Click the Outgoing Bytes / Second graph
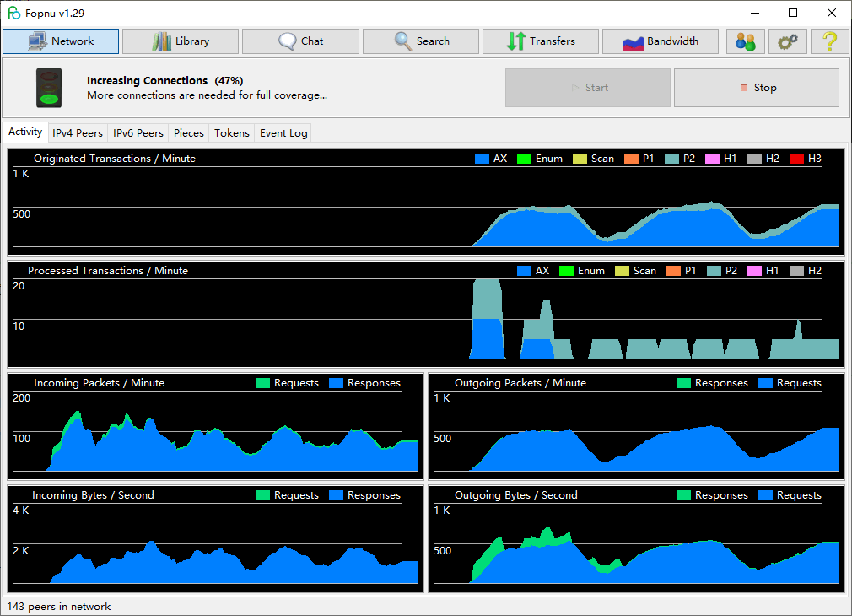852x616 pixels. pyautogui.click(x=636, y=539)
